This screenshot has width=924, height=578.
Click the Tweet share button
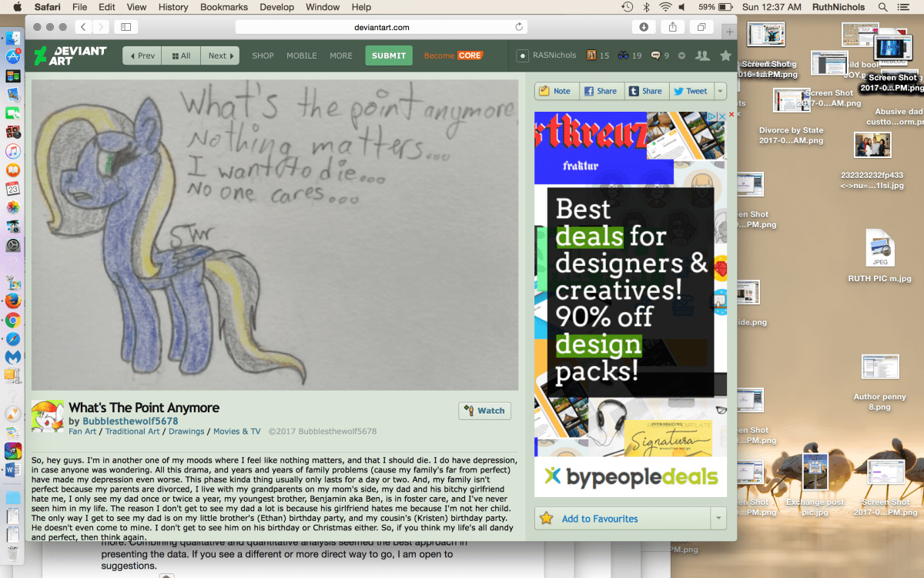(x=690, y=91)
